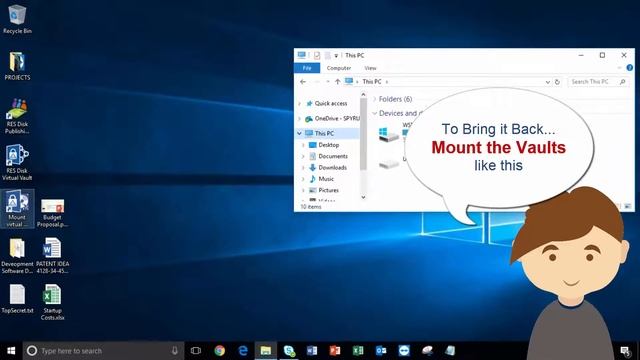
Task: Select OneDrive in navigation pane
Action: 333,119
